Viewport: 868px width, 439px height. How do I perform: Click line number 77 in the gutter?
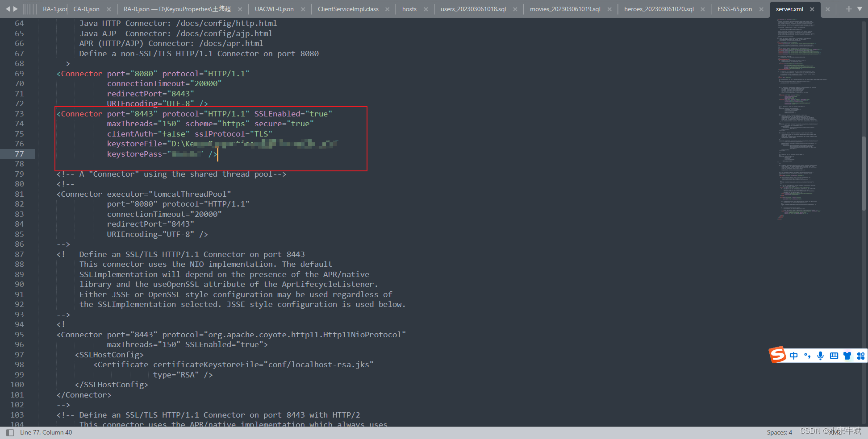click(19, 154)
